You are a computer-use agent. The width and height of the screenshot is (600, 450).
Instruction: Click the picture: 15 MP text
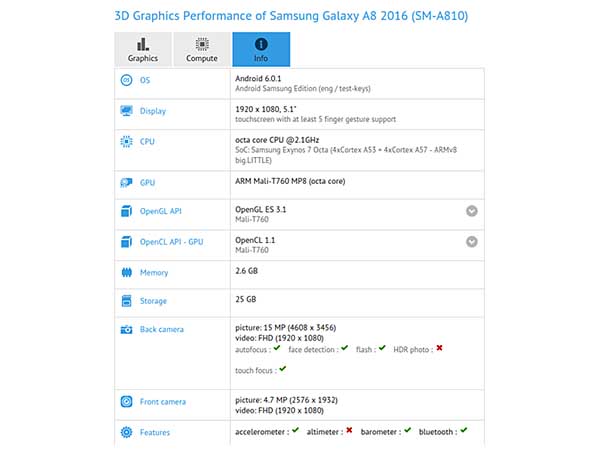(285, 328)
